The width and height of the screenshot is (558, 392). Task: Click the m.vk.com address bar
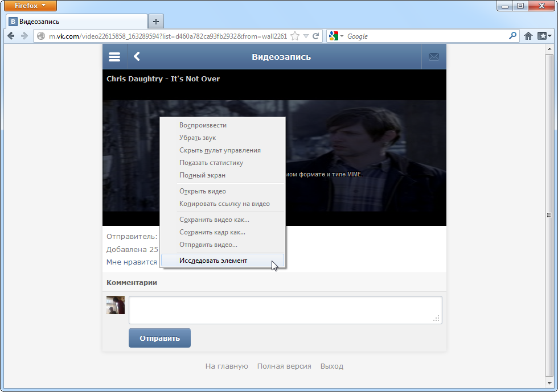[167, 36]
